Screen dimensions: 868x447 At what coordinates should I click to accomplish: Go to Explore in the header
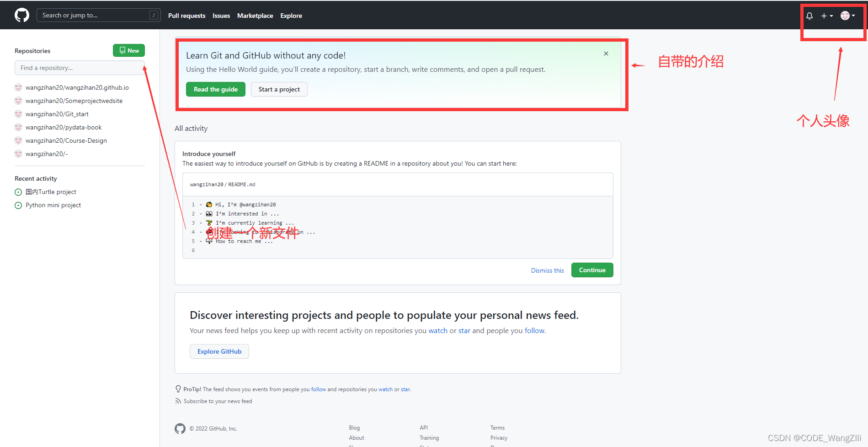(291, 16)
